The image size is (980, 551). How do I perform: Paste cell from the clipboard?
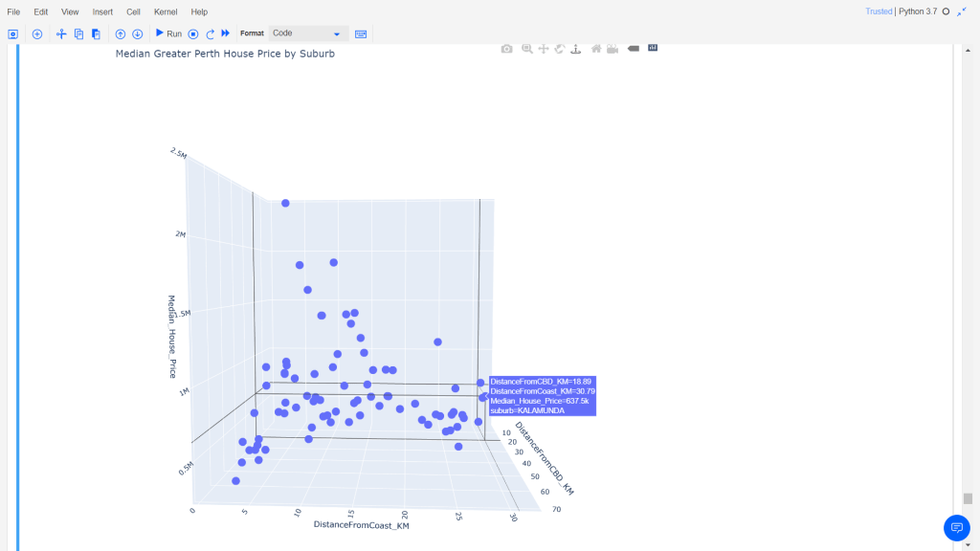coord(96,33)
